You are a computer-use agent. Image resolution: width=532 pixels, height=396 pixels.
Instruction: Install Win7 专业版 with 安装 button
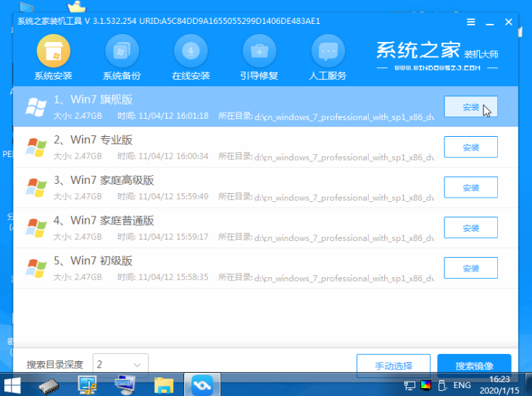tap(470, 147)
